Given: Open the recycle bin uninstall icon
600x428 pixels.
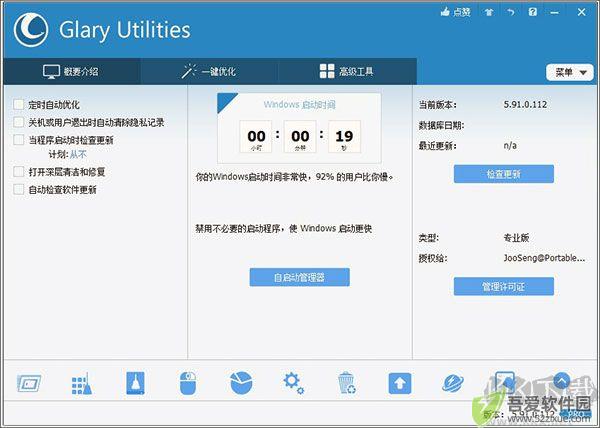Looking at the screenshot, I should pos(347,383).
